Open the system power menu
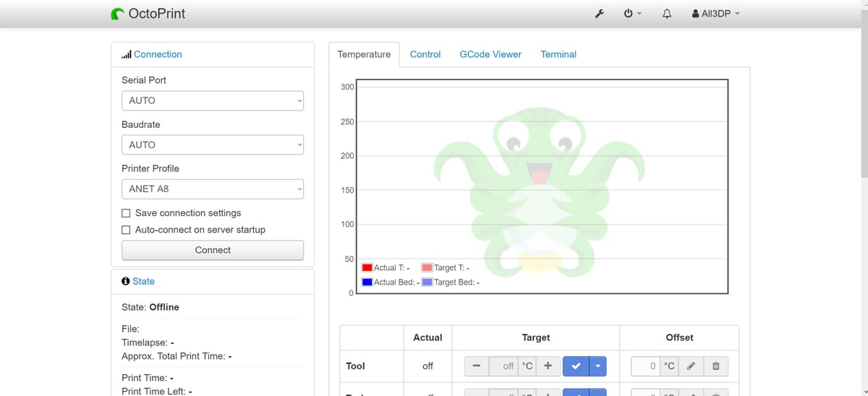Viewport: 868px width, 396px height. point(632,14)
